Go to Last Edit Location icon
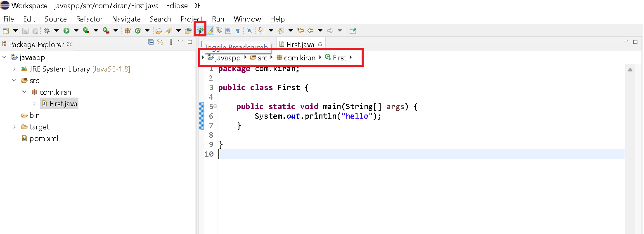 click(x=301, y=31)
